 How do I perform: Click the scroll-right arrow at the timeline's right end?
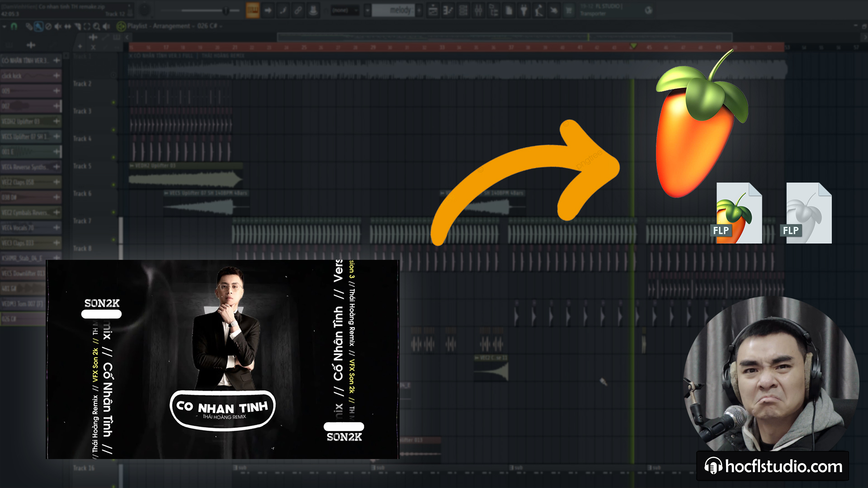point(865,37)
